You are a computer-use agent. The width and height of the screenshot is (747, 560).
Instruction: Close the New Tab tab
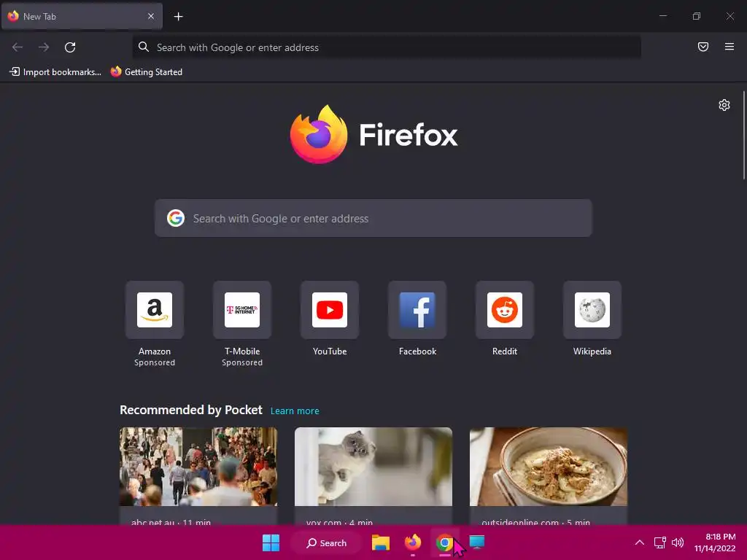pyautogui.click(x=151, y=16)
